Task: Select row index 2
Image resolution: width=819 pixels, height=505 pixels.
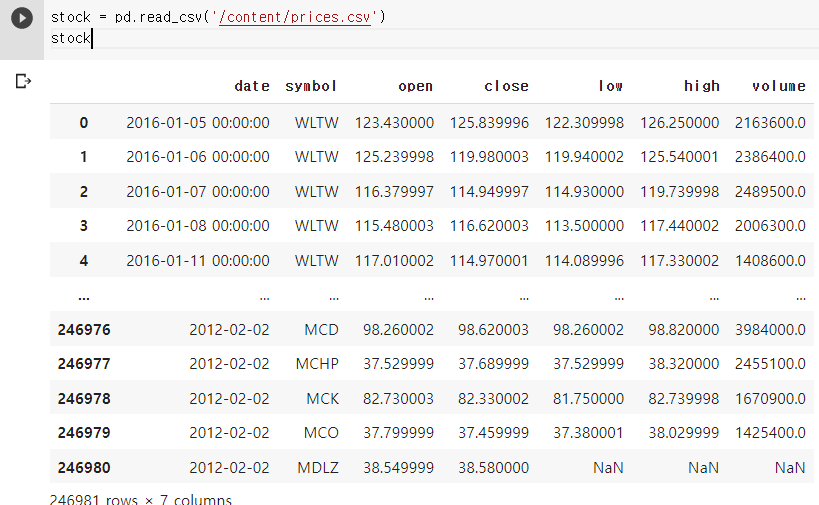Action: pyautogui.click(x=84, y=192)
